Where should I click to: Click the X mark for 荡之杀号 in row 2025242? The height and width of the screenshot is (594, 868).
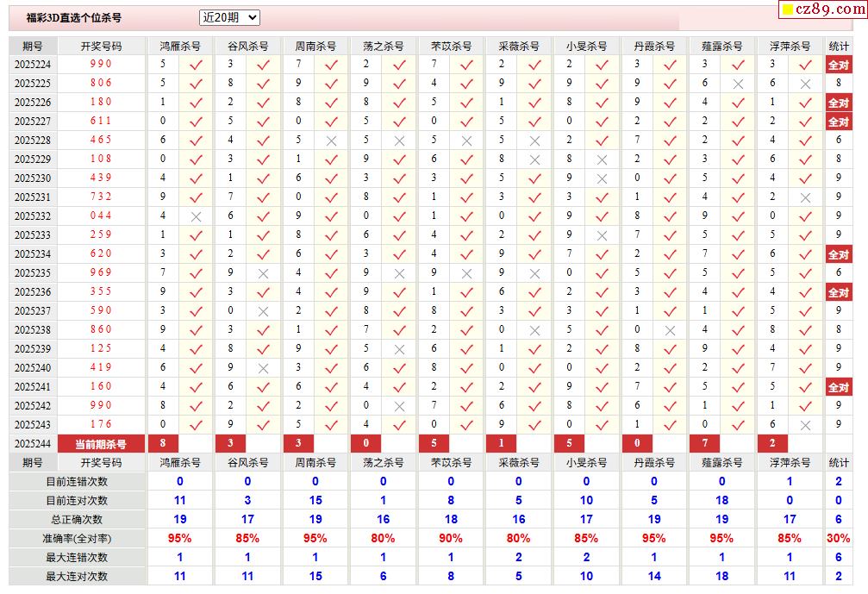(x=399, y=406)
